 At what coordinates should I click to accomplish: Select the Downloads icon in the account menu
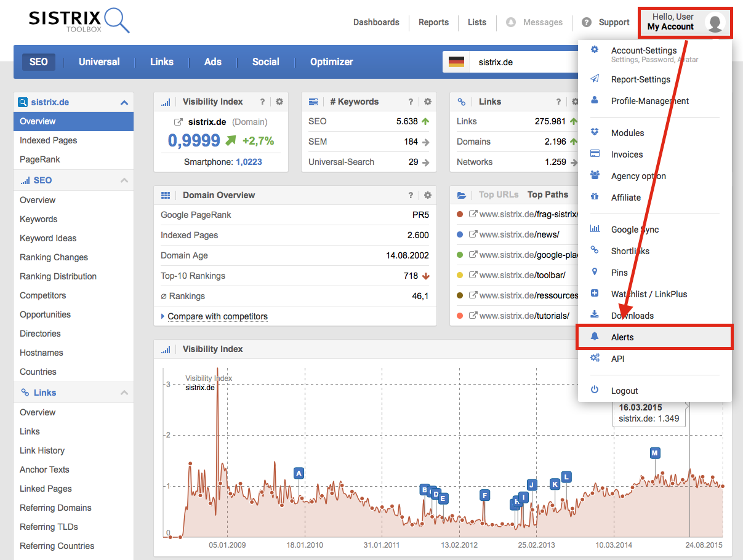click(x=595, y=315)
